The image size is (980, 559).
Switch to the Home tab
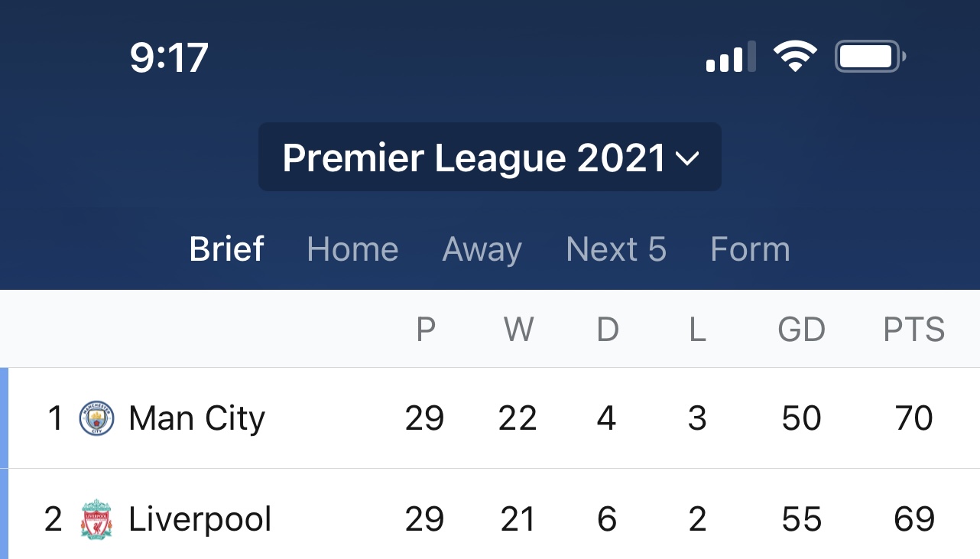tap(352, 249)
